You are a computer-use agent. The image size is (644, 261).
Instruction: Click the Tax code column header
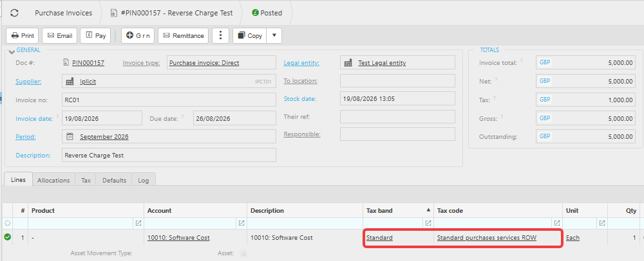(x=498, y=211)
